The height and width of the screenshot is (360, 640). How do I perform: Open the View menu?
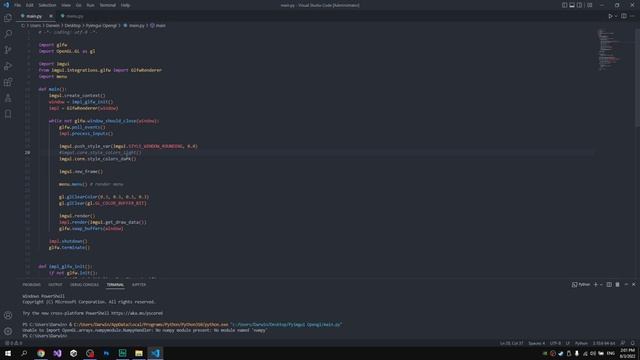(66, 5)
